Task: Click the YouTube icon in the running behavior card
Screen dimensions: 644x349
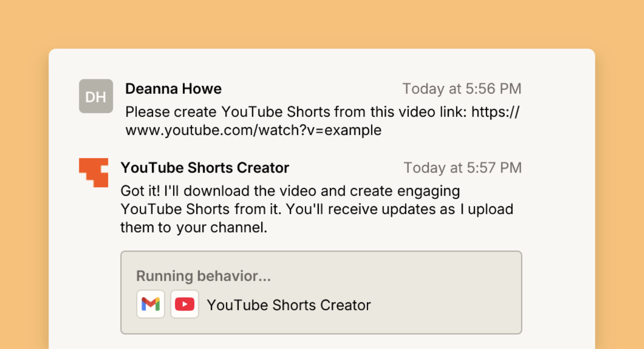Action: [184, 304]
